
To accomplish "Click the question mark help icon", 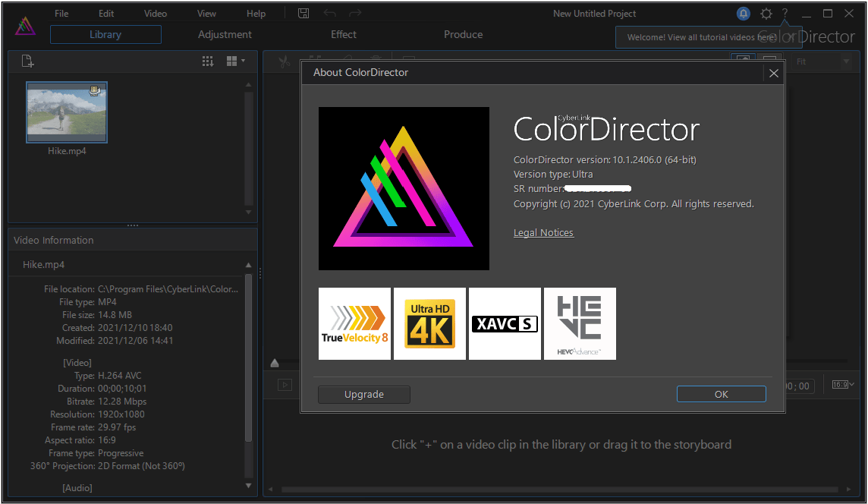I will (785, 14).
